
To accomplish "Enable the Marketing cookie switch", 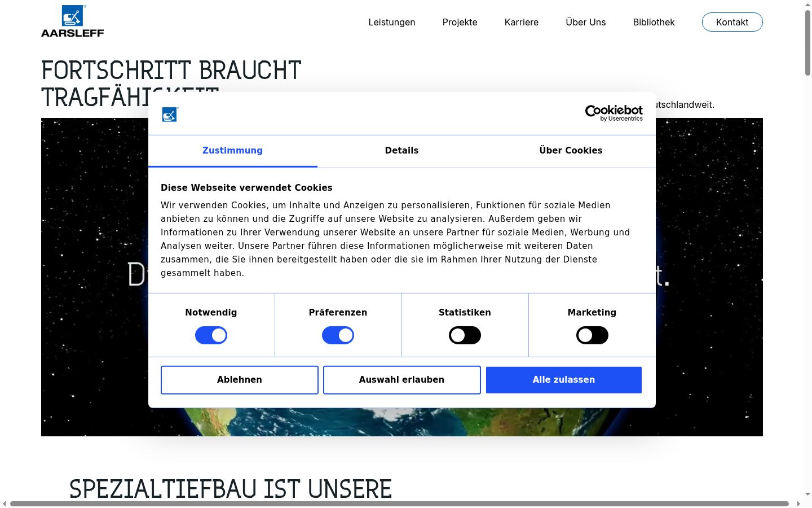I will pos(592,335).
